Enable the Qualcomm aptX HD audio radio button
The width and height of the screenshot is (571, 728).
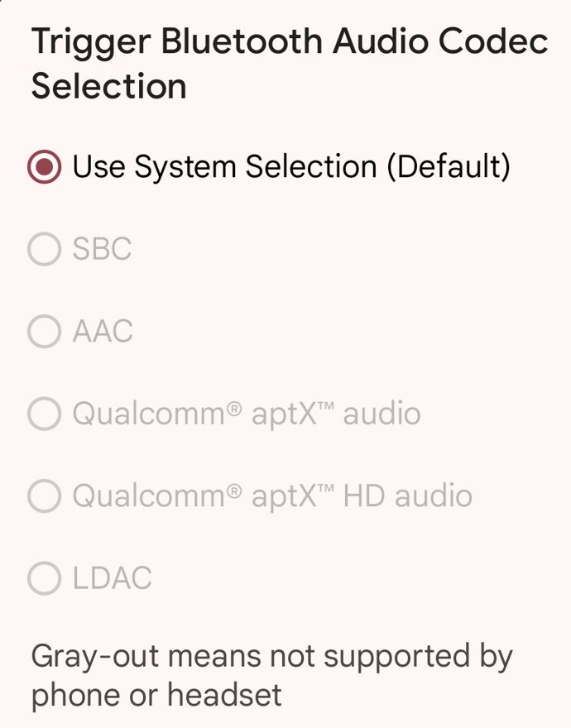pyautogui.click(x=44, y=496)
